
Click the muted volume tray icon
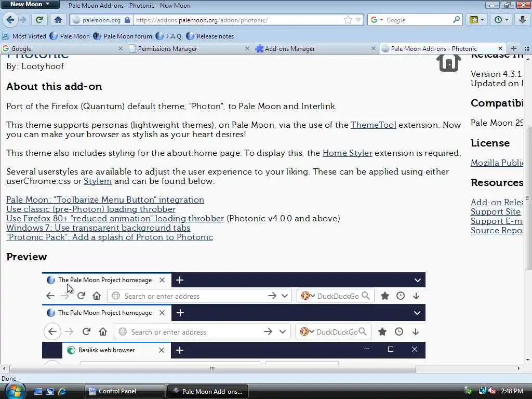[491, 391]
